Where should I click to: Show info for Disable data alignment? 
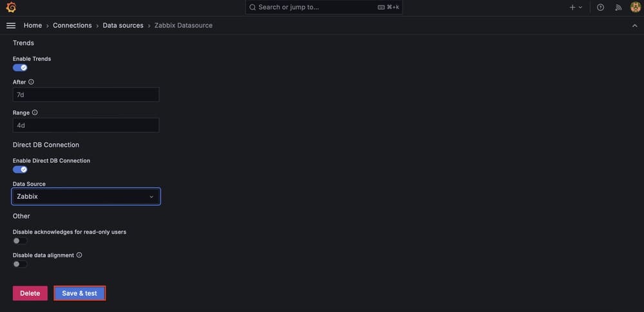[79, 255]
